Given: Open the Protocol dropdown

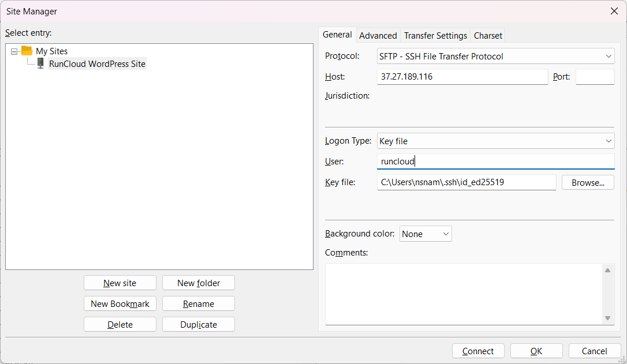Looking at the screenshot, I should point(496,57).
